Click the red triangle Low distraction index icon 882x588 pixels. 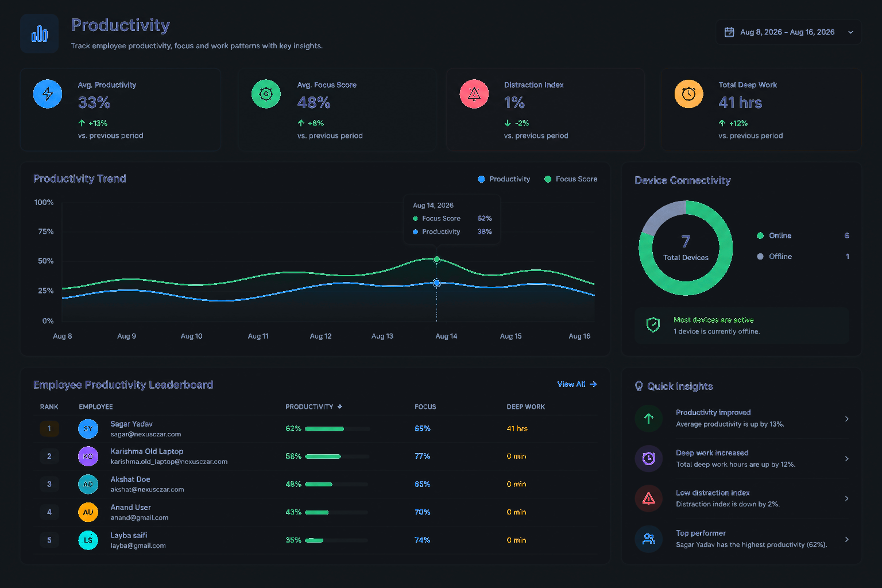[649, 498]
